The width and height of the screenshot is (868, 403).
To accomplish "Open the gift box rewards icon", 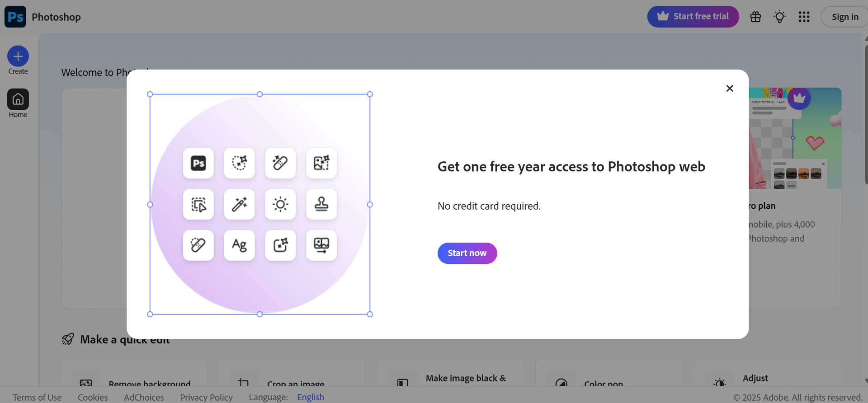I will (755, 17).
